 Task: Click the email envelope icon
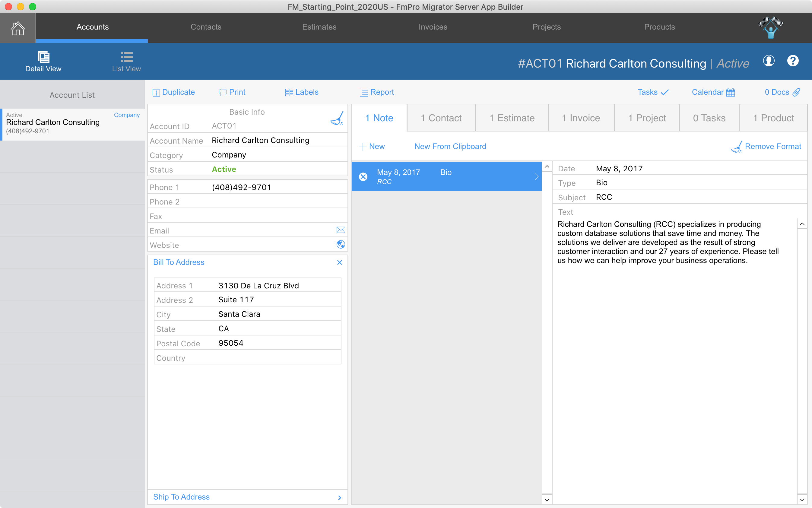click(340, 230)
